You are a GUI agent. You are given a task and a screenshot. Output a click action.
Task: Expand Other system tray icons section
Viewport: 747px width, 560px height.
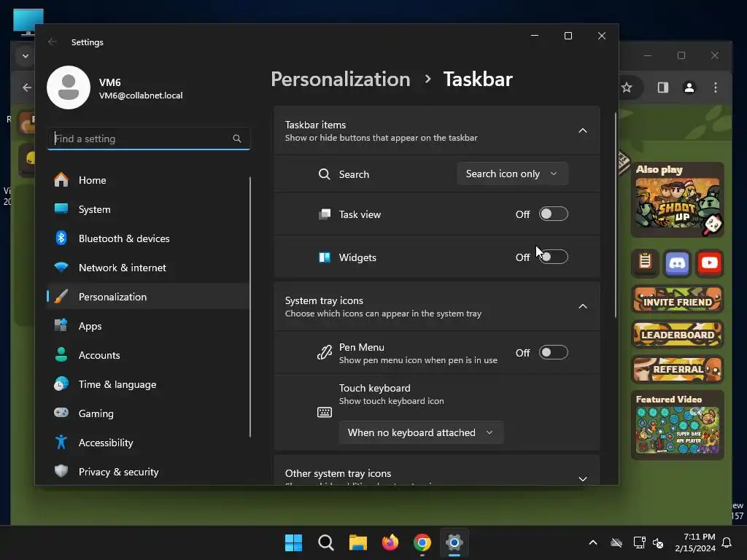583,478
